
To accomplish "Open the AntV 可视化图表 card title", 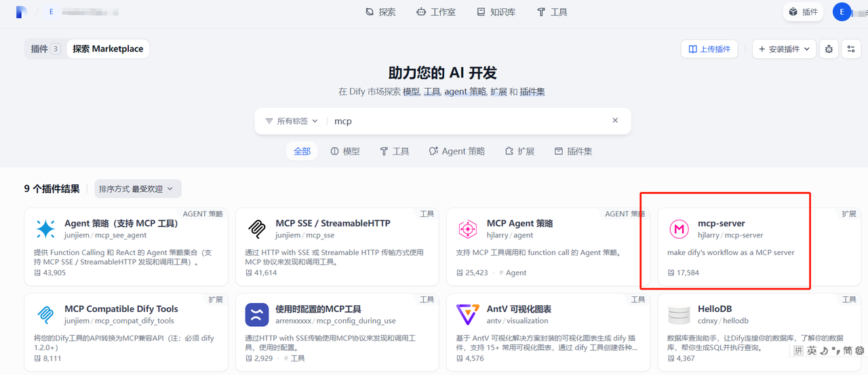I will click(x=519, y=309).
